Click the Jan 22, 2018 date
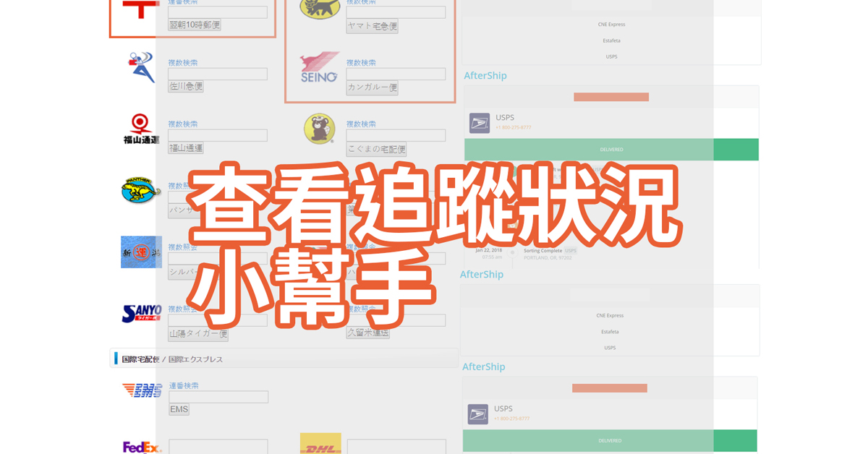868x454 pixels. [489, 250]
